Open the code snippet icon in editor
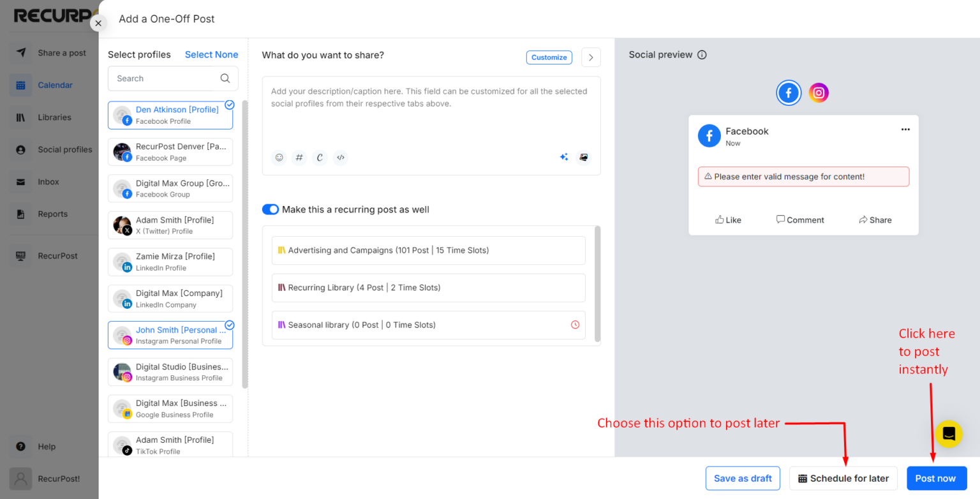 [x=340, y=157]
